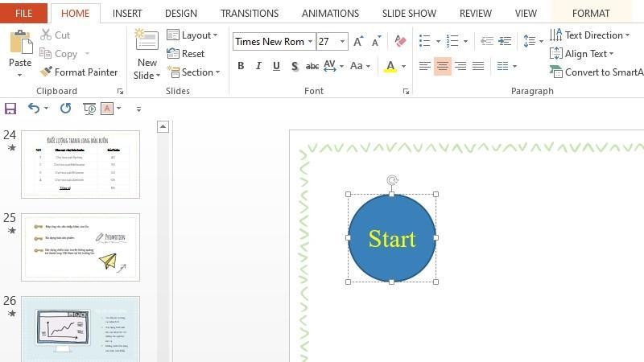This screenshot has width=644, height=362.
Task: Switch to the DESIGN tab
Action: pos(180,13)
